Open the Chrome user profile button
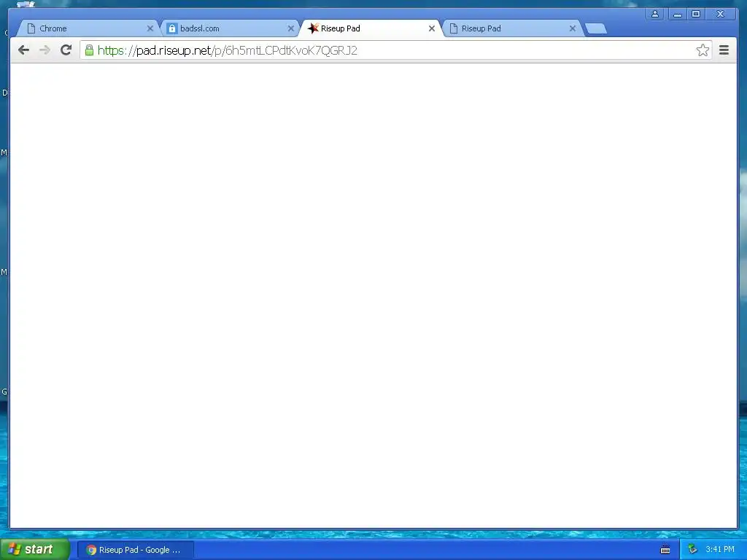 [655, 15]
